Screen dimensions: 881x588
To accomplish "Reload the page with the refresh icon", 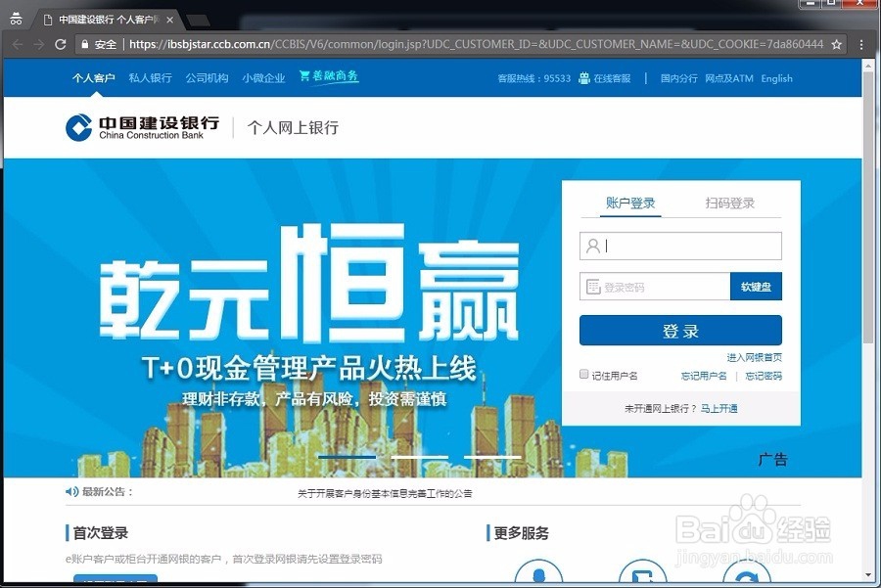I will [x=61, y=44].
